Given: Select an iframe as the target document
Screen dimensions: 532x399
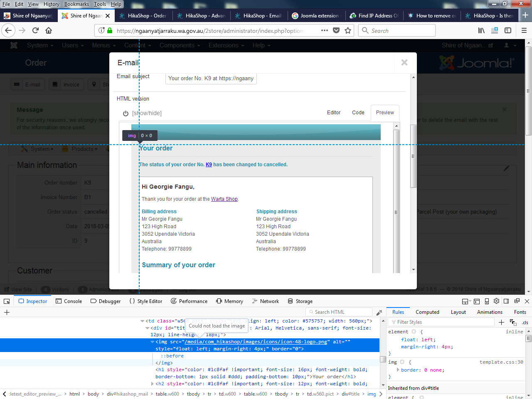Looking at the screenshot, I should 466,301.
